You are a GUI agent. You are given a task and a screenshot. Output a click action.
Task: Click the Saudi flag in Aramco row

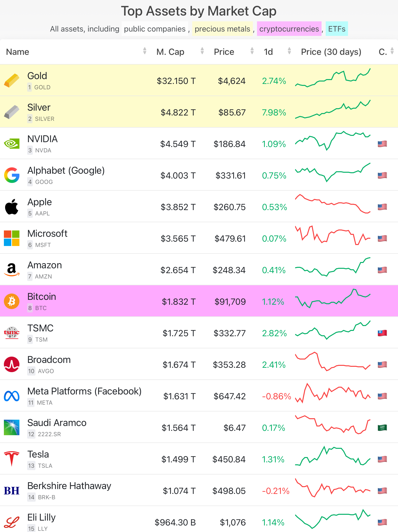click(x=382, y=428)
